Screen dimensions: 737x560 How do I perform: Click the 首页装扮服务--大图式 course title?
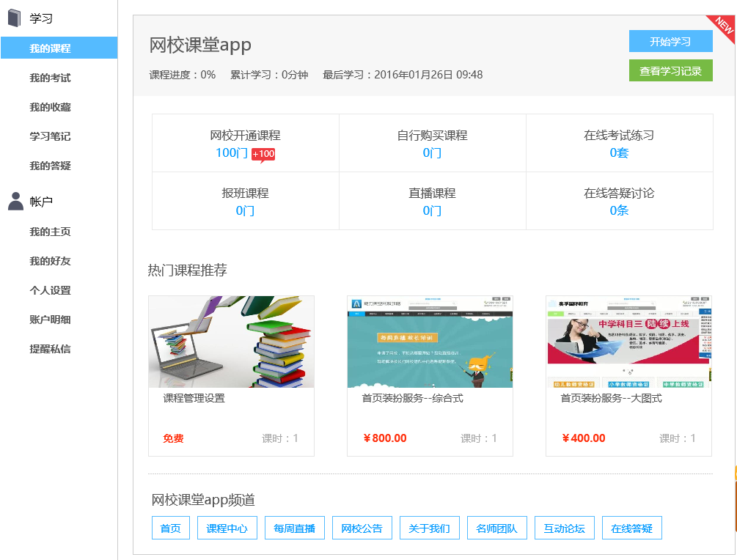pyautogui.click(x=611, y=398)
